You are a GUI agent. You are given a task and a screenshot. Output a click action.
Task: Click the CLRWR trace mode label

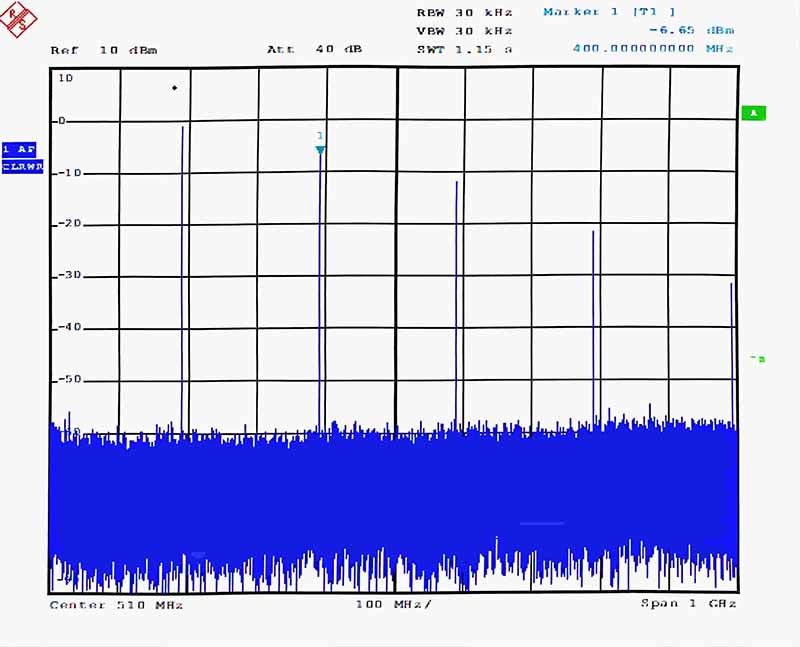click(21, 167)
